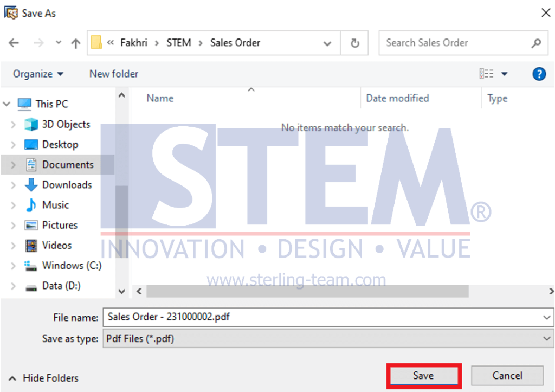Open the Organize menu
Image resolution: width=555 pixels, height=392 pixels.
(36, 74)
